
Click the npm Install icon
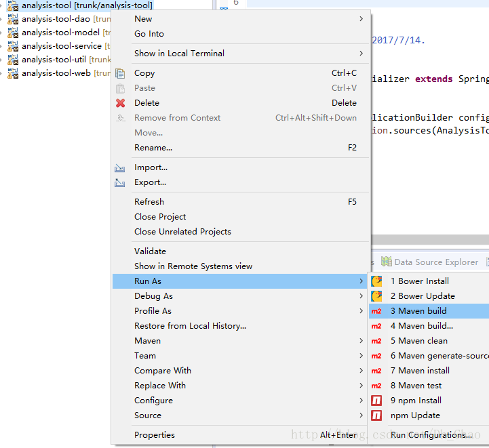(376, 401)
